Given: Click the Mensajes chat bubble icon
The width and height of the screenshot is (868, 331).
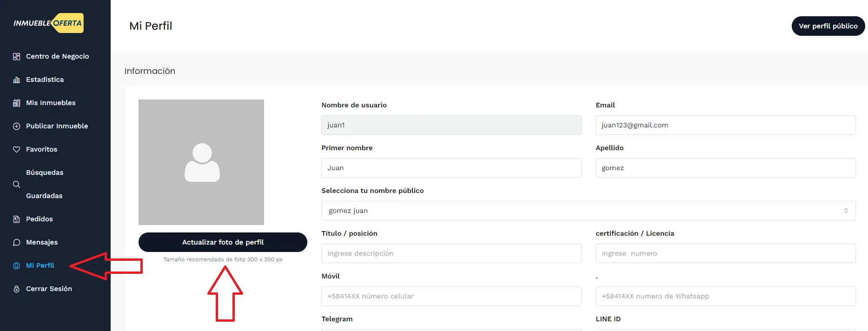Looking at the screenshot, I should (x=17, y=242).
